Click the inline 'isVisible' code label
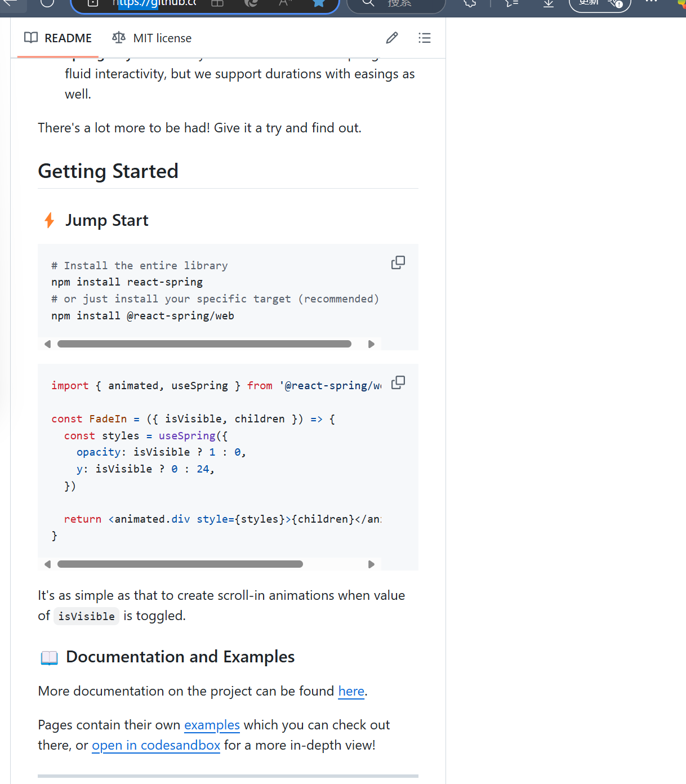Viewport: 686px width, 784px height. click(x=87, y=616)
